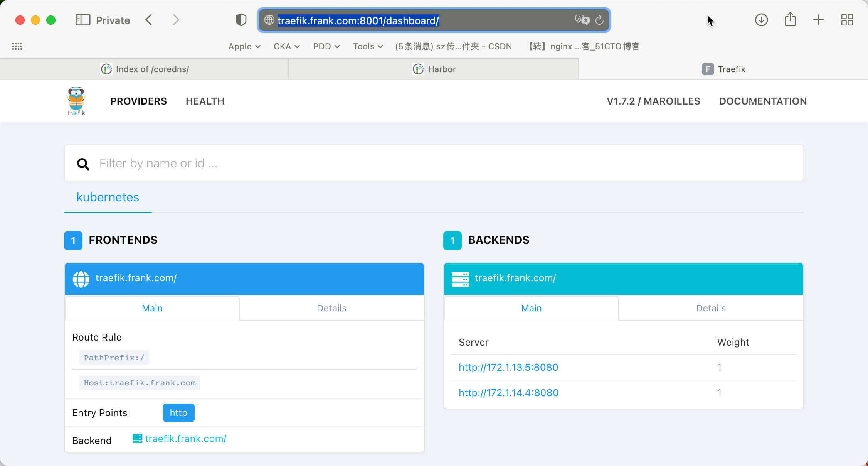Image resolution: width=868 pixels, height=466 pixels.
Task: Select the kubernetes provider tab
Action: pyautogui.click(x=108, y=197)
